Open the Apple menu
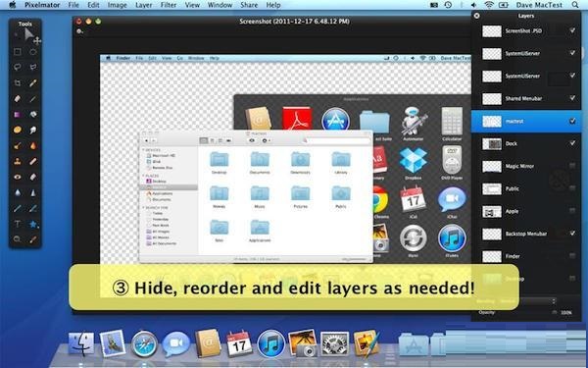This screenshot has height=368, width=588. [12, 5]
